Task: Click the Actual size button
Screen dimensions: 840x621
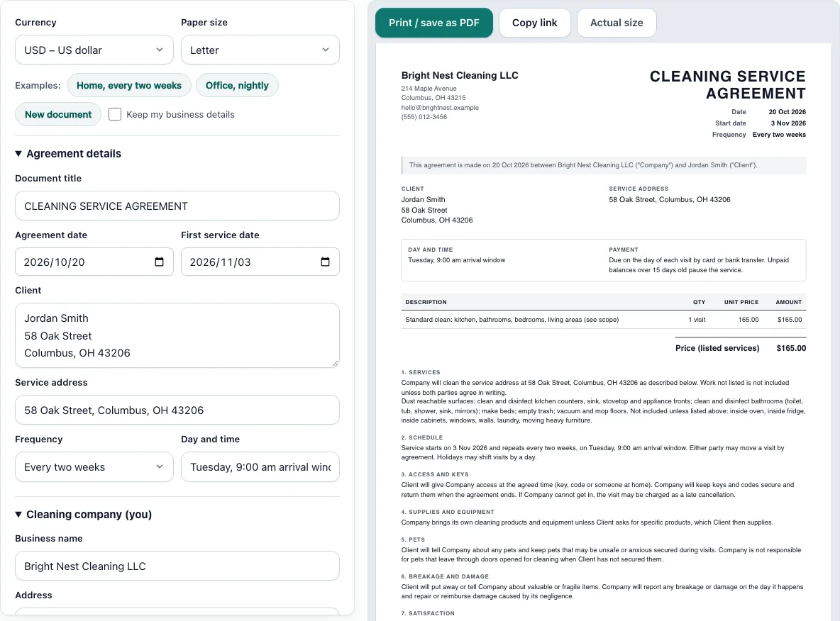Action: [x=617, y=23]
